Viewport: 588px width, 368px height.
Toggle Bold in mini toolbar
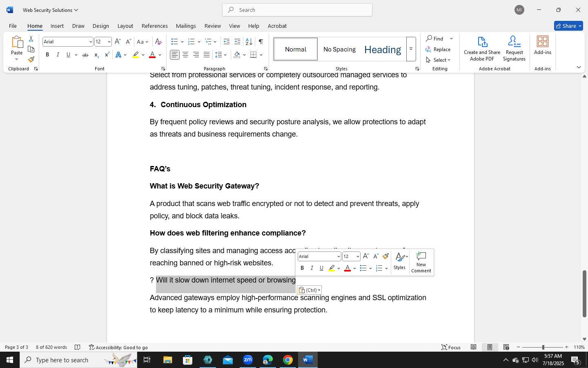(302, 268)
